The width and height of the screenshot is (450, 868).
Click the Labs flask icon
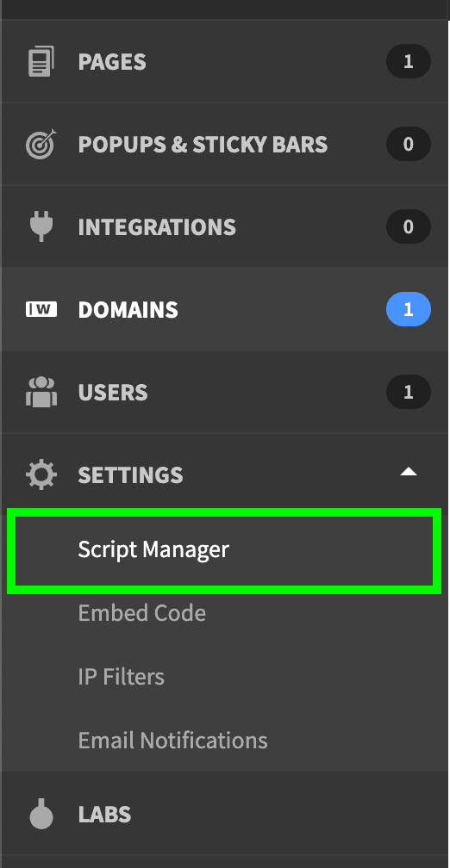[x=41, y=815]
